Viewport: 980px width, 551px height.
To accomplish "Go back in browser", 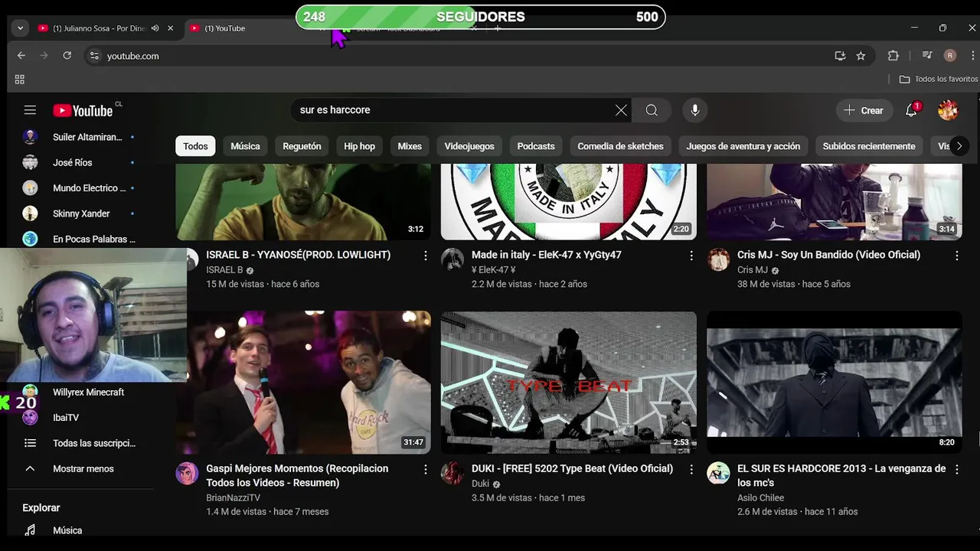I will 21,56.
